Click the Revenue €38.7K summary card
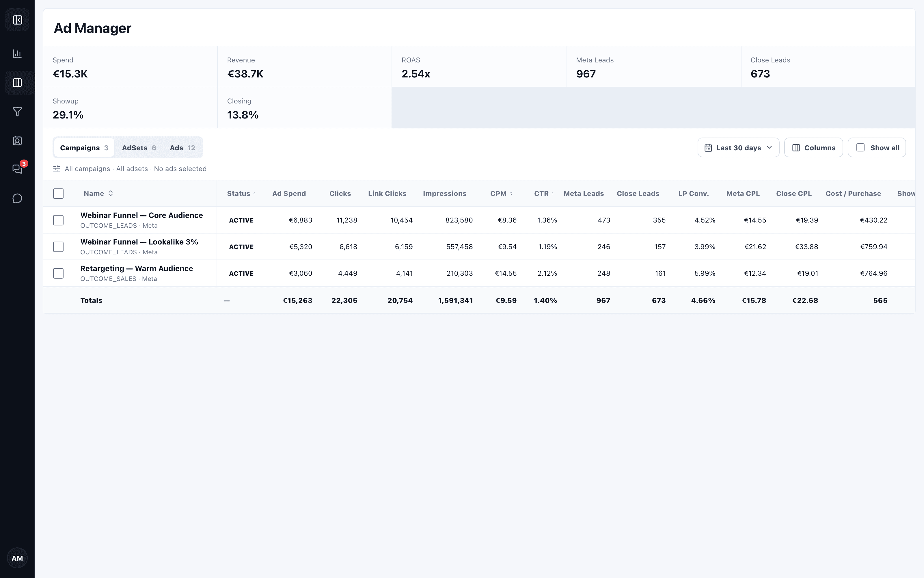924x578 pixels. point(305,66)
